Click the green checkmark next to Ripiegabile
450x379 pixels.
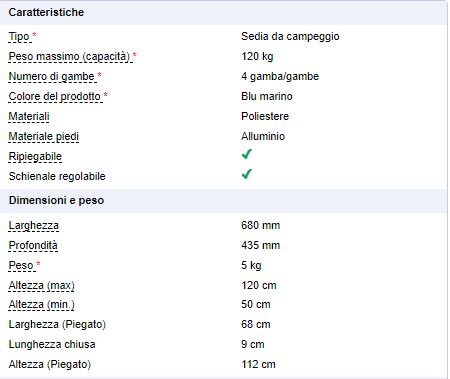(247, 154)
